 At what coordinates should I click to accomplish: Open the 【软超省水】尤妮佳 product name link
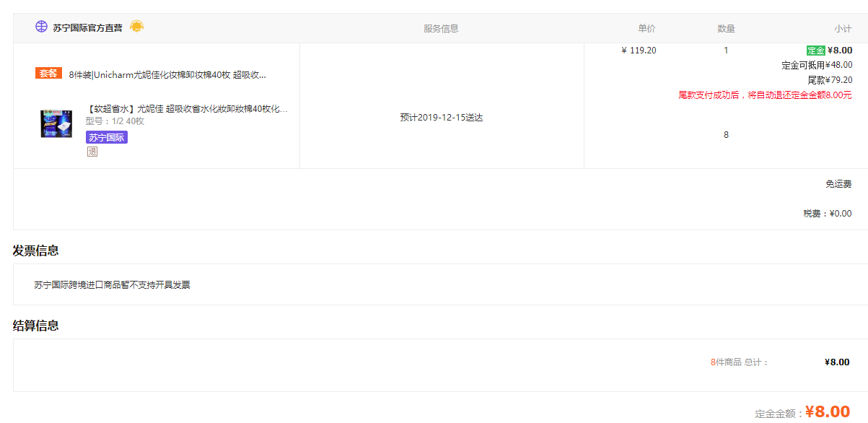(x=187, y=109)
